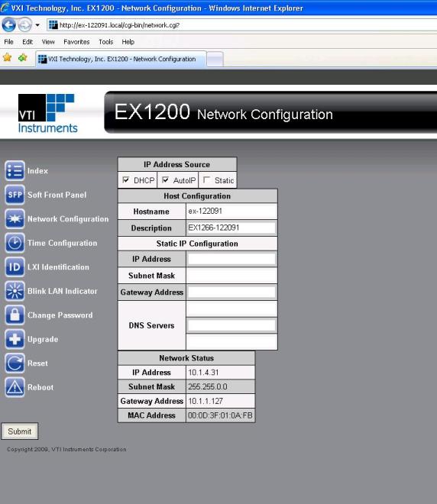This screenshot has height=504, width=437.
Task: Toggle the DHCP checkbox
Action: (x=126, y=179)
